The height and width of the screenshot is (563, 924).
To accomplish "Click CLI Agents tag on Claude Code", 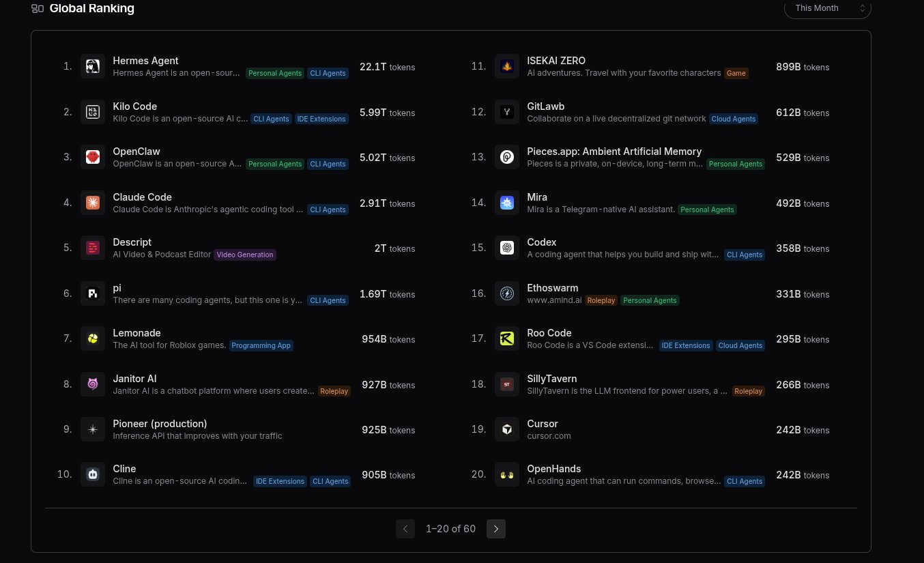I will 328,210.
